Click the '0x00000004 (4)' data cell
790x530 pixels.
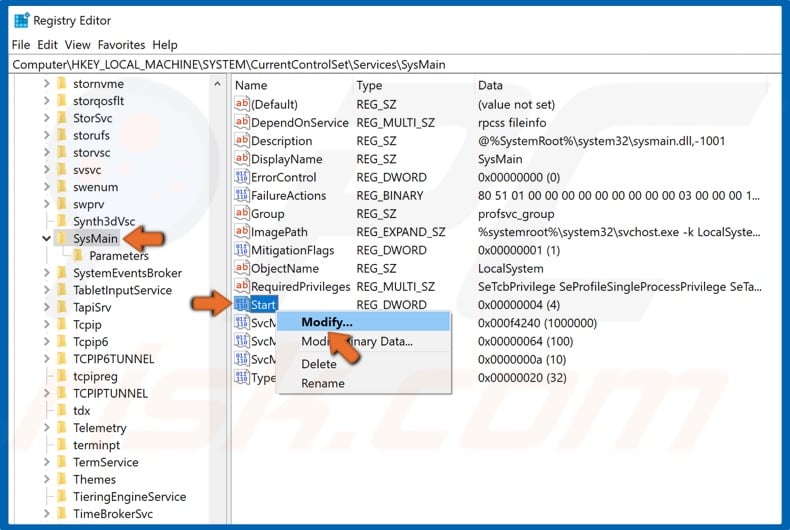coord(519,304)
